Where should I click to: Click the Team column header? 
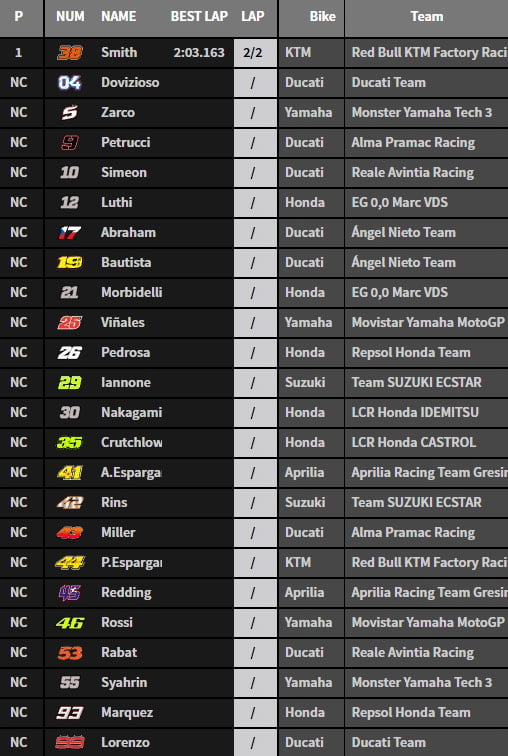427,16
